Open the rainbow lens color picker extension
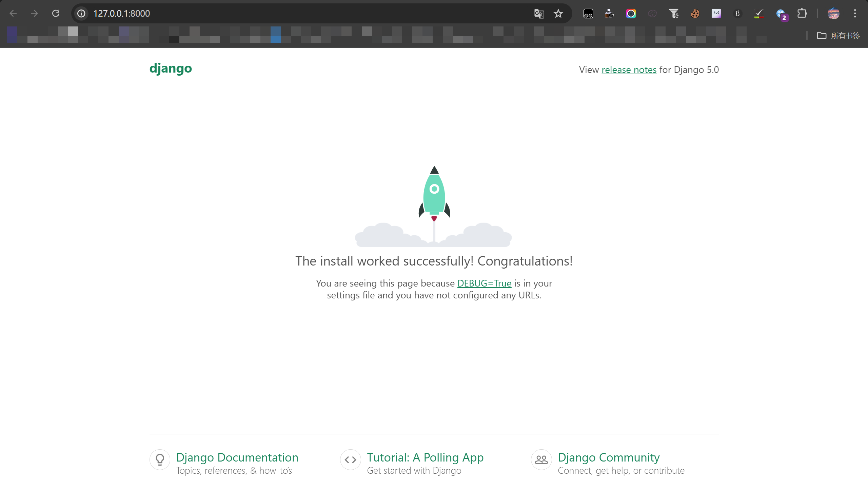 pos(631,14)
